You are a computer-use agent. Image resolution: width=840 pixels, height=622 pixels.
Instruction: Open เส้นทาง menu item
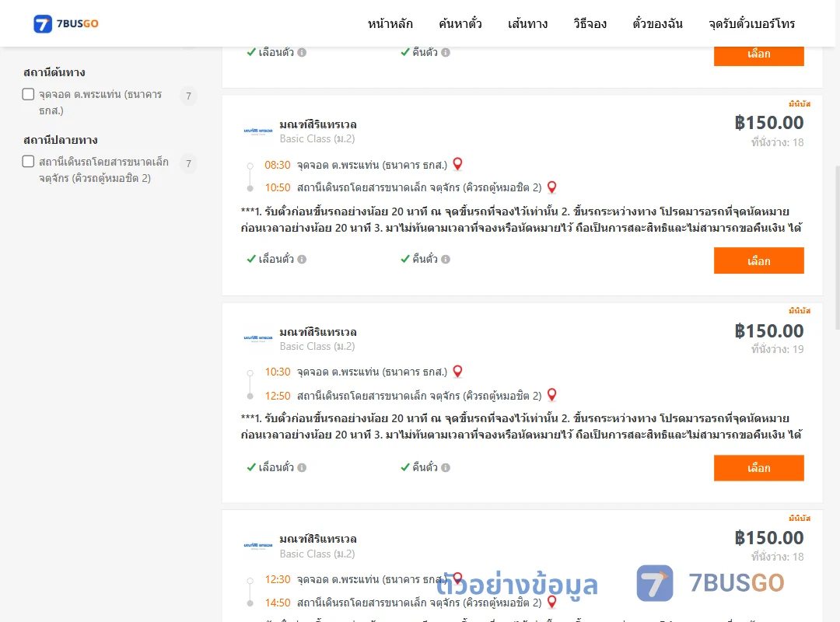point(527,23)
